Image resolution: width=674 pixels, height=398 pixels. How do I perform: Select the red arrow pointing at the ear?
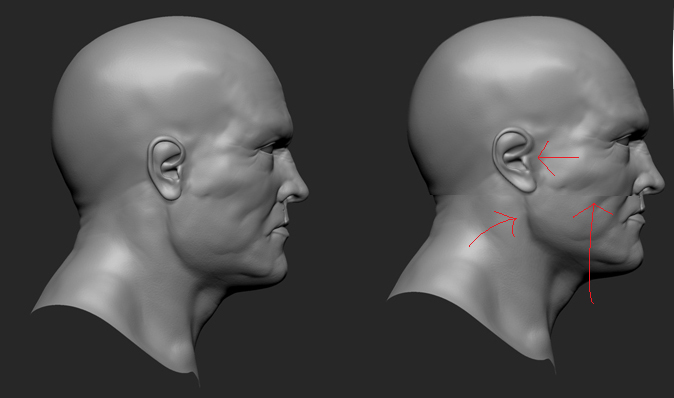[558, 158]
